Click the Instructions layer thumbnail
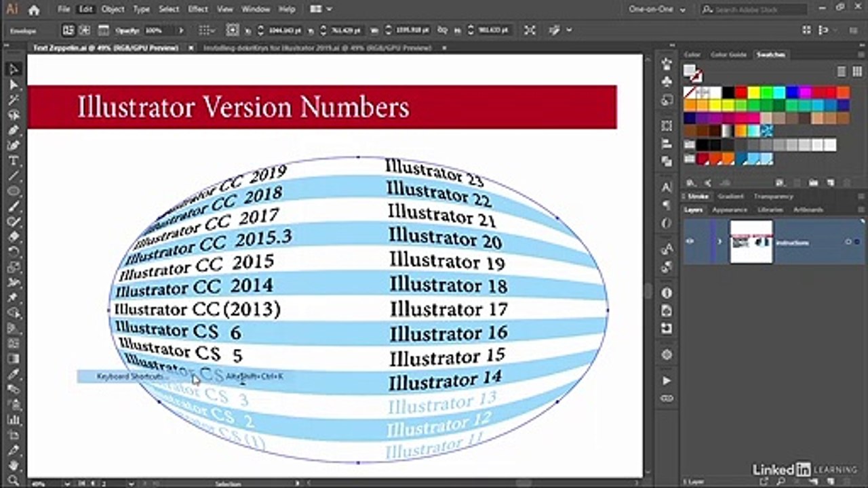868x488 pixels. coord(751,241)
